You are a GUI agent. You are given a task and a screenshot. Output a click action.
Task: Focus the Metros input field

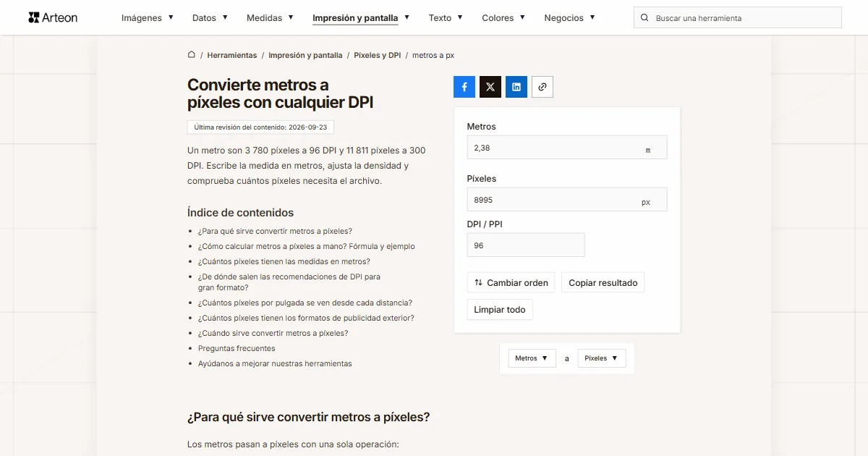[567, 148]
